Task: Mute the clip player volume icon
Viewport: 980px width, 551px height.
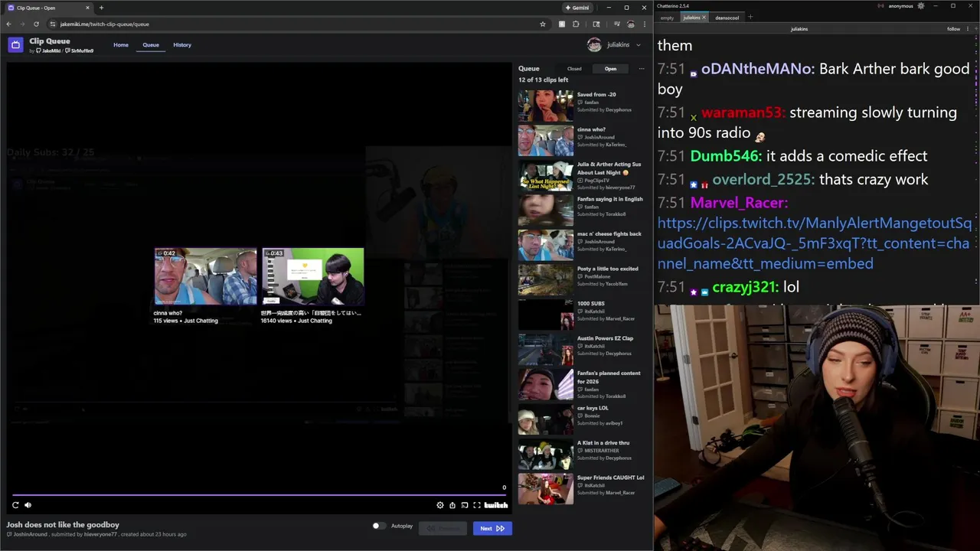Action: coord(28,505)
